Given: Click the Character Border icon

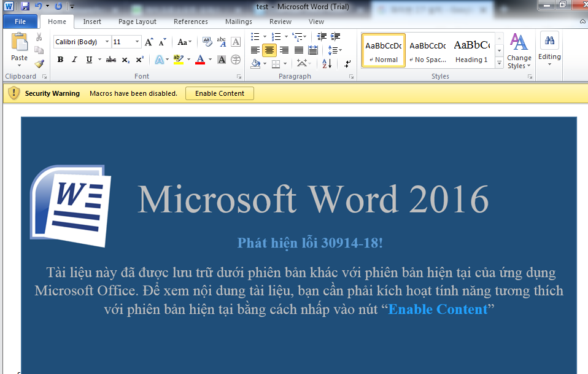Looking at the screenshot, I should click(236, 42).
